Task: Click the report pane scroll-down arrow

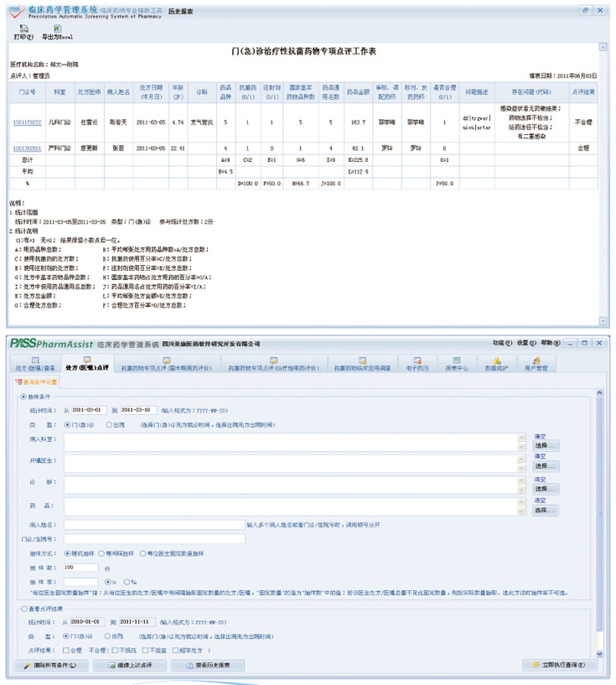Action: [603, 321]
